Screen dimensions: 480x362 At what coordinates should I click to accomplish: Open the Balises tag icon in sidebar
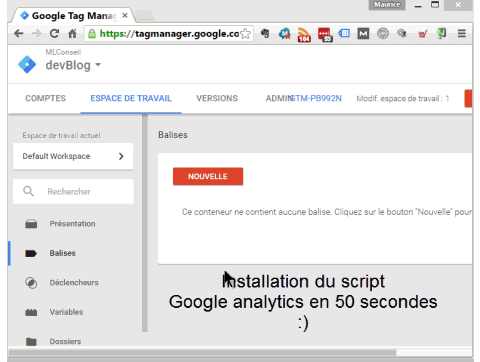(x=31, y=253)
